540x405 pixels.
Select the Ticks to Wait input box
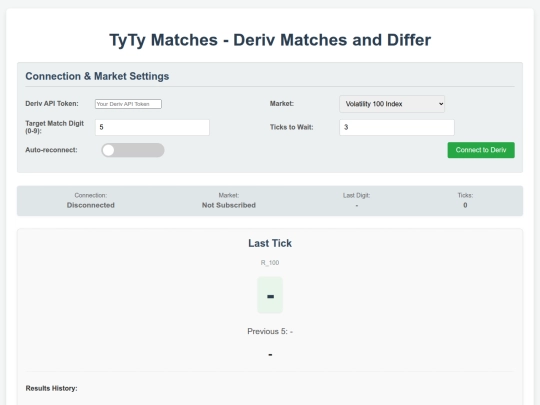pos(397,127)
